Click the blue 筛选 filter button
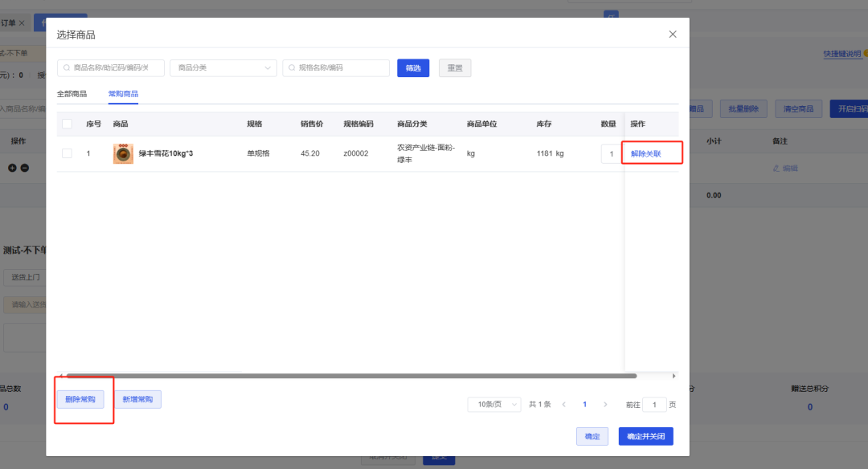This screenshot has width=868, height=469. pos(413,68)
